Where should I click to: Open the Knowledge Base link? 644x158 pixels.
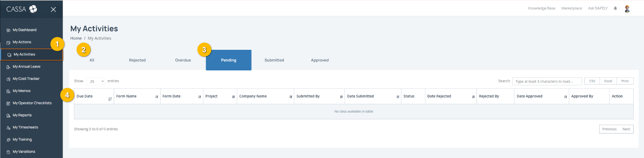[542, 9]
